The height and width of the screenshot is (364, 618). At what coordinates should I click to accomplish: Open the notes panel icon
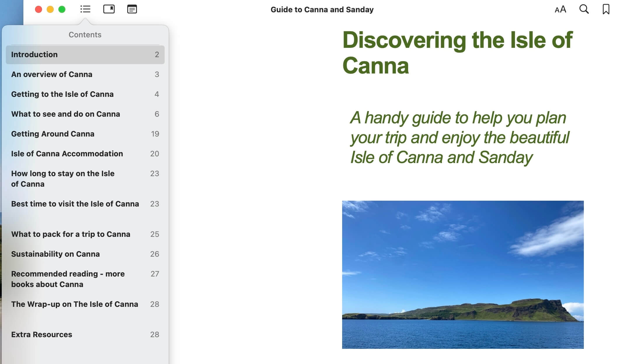[x=132, y=9]
